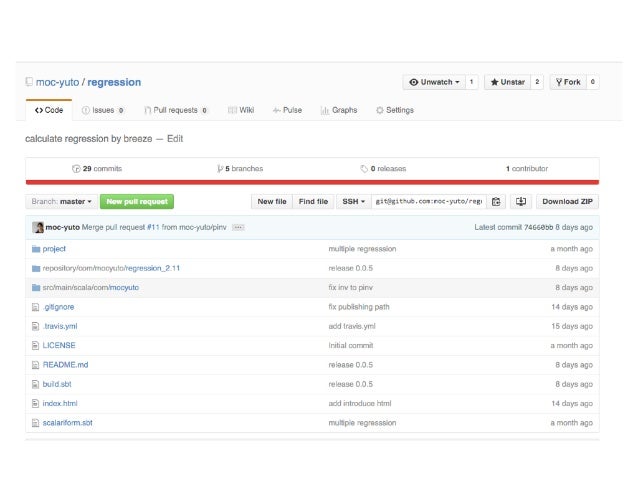Go to the Settings tab
Viewport: 638px width, 479px height.
(x=394, y=110)
